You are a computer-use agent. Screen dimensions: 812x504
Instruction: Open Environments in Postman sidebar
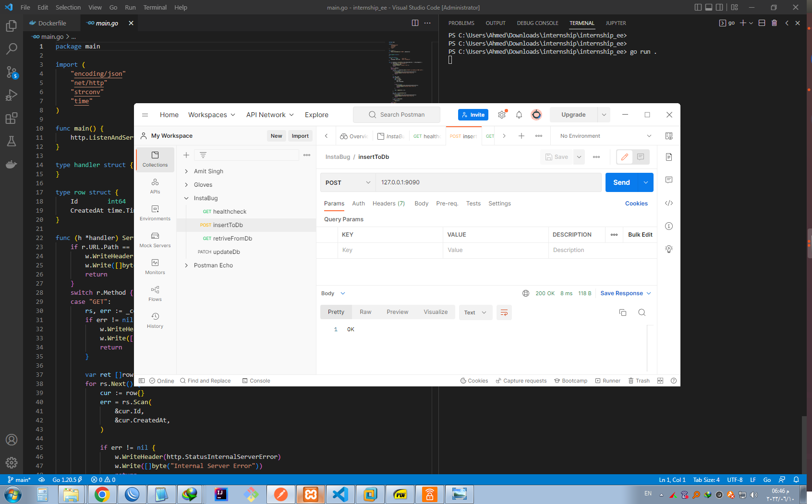click(x=155, y=213)
